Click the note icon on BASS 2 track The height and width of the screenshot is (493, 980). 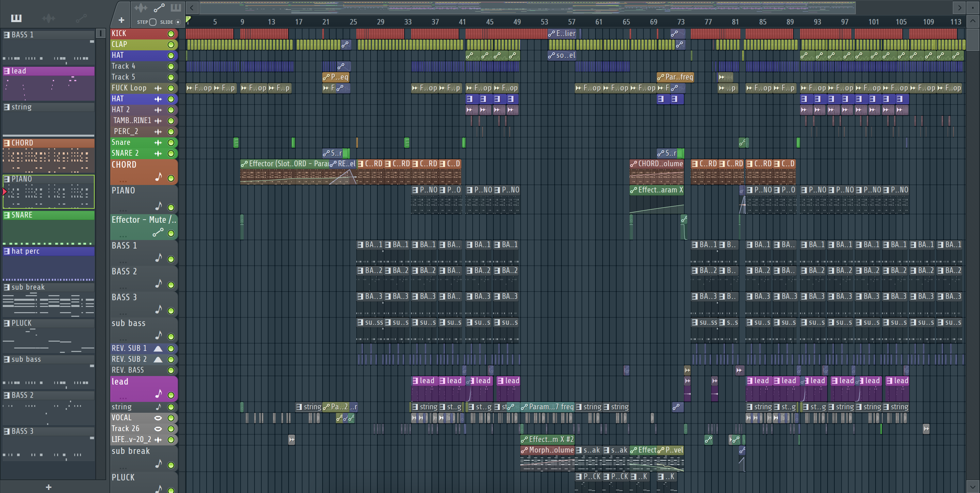pos(159,284)
